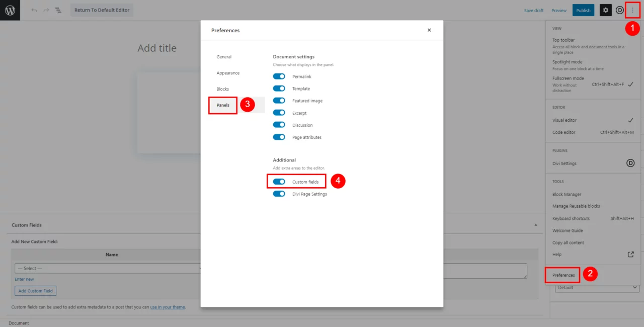Image resolution: width=644 pixels, height=327 pixels.
Task: Open the document overview list icon
Action: (x=58, y=10)
